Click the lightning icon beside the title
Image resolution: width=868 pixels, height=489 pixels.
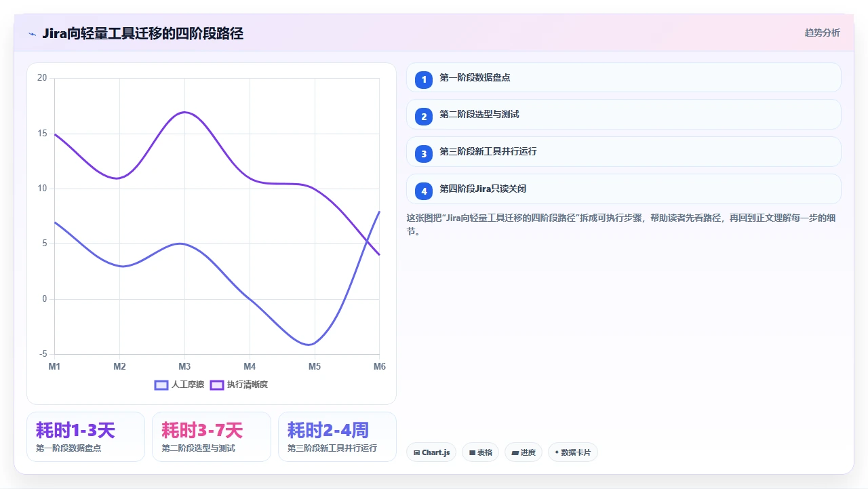click(x=33, y=33)
